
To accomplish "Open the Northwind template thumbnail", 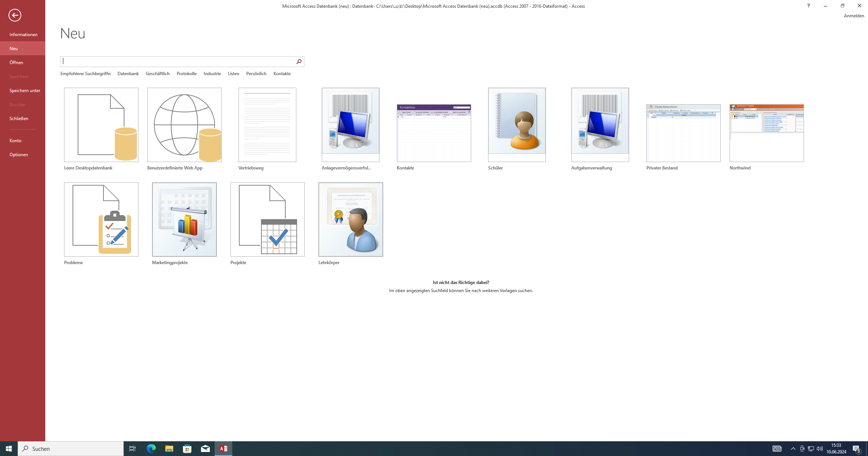I will coord(766,133).
